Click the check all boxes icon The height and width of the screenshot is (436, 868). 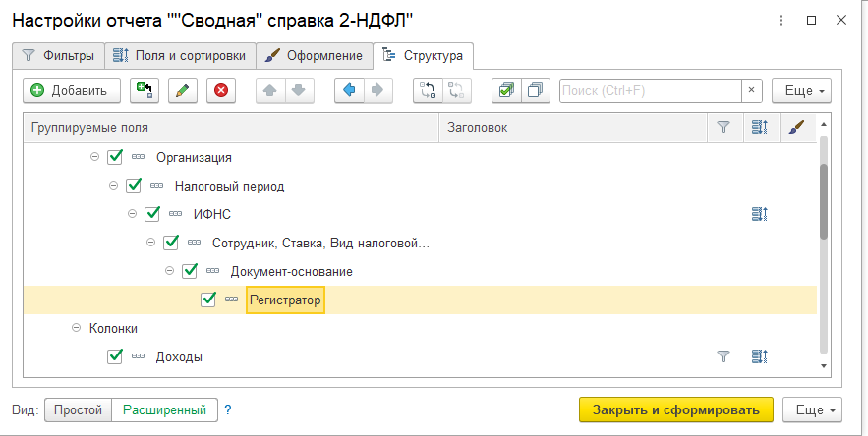[x=505, y=90]
